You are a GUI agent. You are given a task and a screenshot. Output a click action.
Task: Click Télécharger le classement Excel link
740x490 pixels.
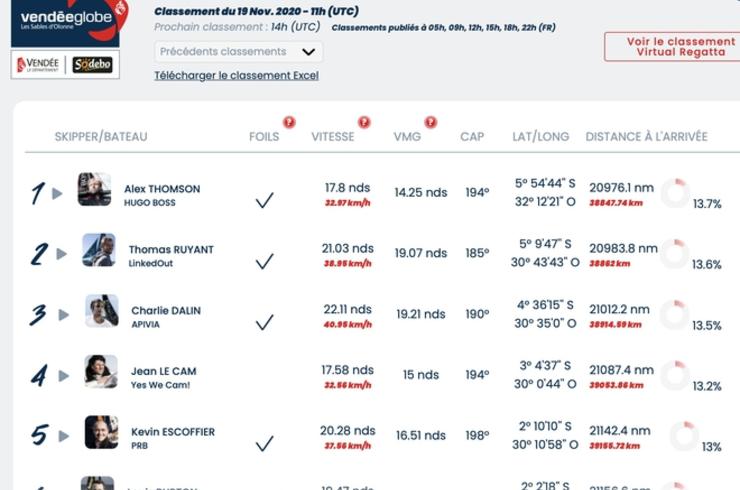(236, 75)
